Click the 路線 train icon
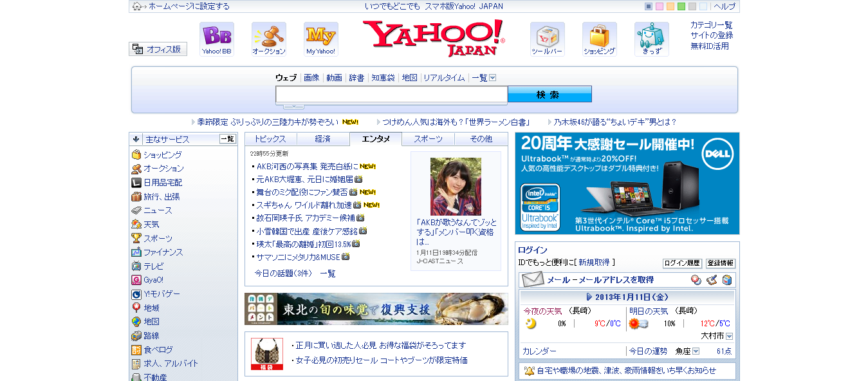868x381 pixels. pyautogui.click(x=136, y=336)
